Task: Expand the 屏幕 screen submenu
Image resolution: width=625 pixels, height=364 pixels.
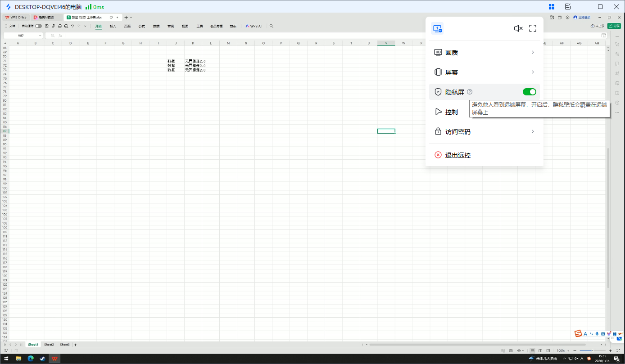Action: tap(484, 72)
